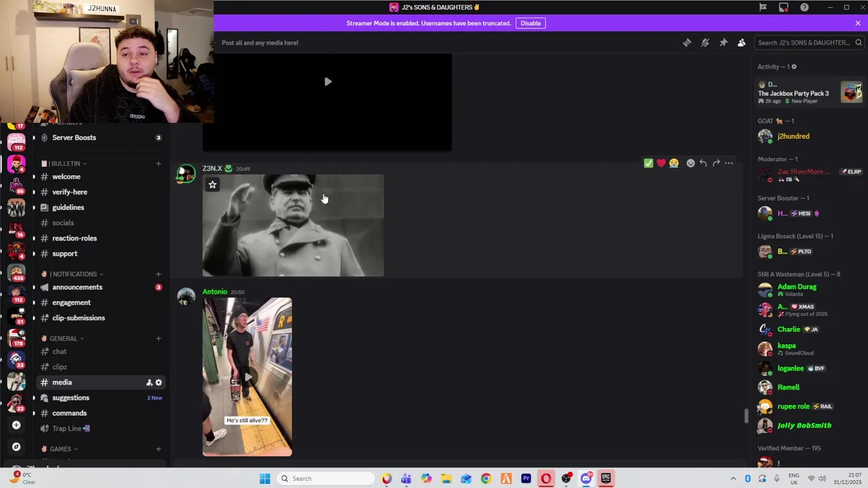The width and height of the screenshot is (868, 488).
Task: Reply to the Z3N.X message
Action: pyautogui.click(x=703, y=163)
